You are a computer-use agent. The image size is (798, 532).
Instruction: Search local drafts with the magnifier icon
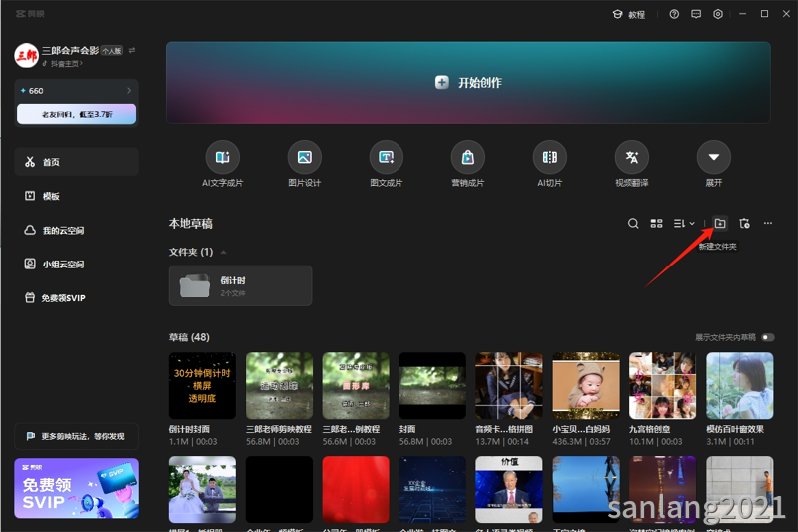click(x=633, y=224)
